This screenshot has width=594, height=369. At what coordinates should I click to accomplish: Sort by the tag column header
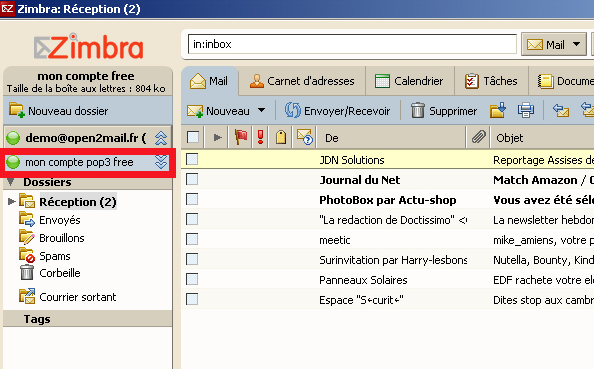[x=281, y=137]
